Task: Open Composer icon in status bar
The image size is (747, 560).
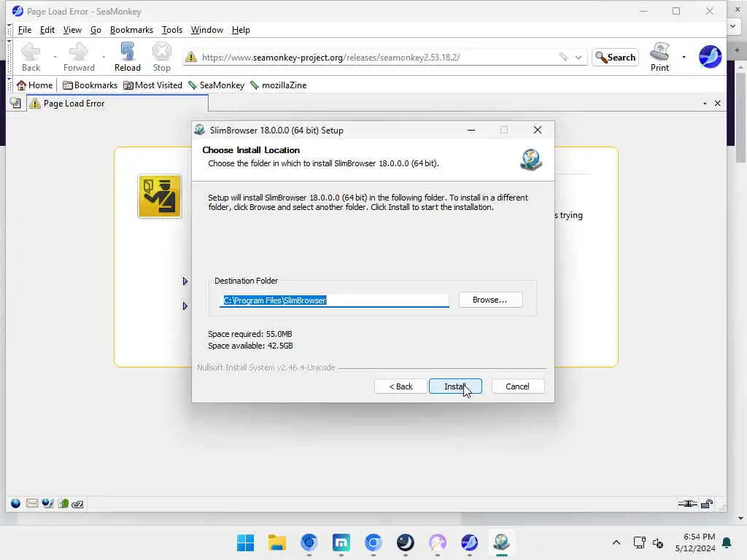Action: pyautogui.click(x=47, y=503)
